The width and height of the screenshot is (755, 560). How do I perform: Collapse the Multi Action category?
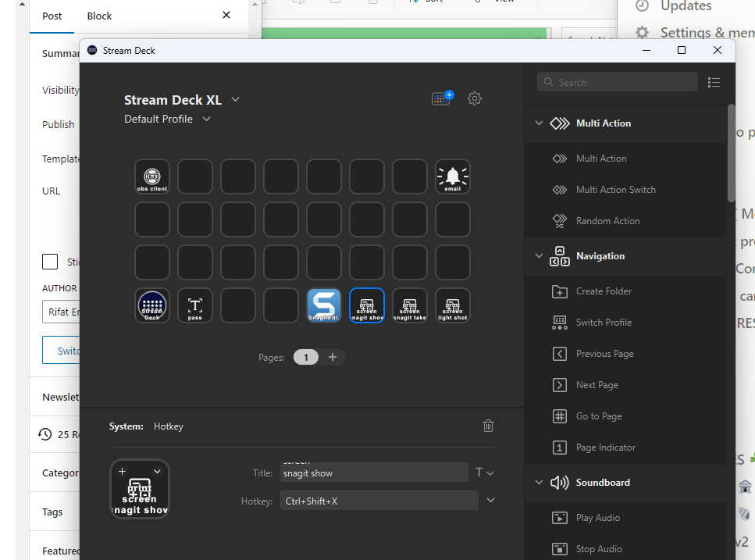pos(539,123)
